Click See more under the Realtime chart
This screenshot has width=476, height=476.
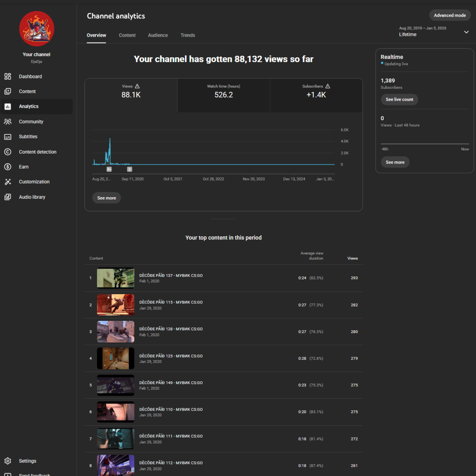(395, 162)
